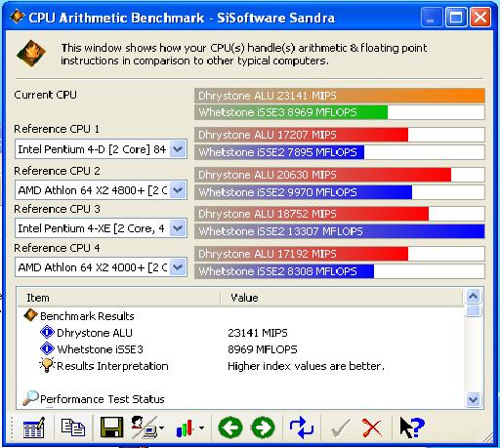The height and width of the screenshot is (448, 500).
Task: Open the Reference CPU 4 dropdown arrow
Action: click(178, 267)
